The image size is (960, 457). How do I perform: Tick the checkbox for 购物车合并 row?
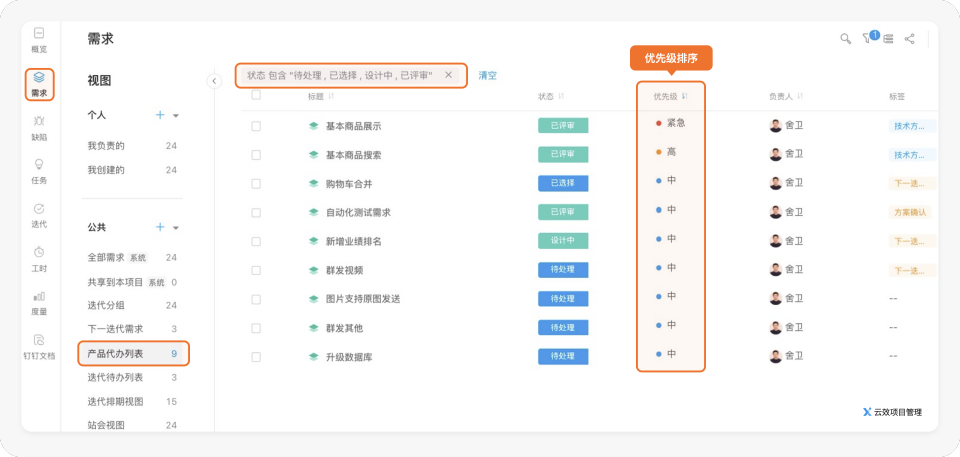click(256, 184)
